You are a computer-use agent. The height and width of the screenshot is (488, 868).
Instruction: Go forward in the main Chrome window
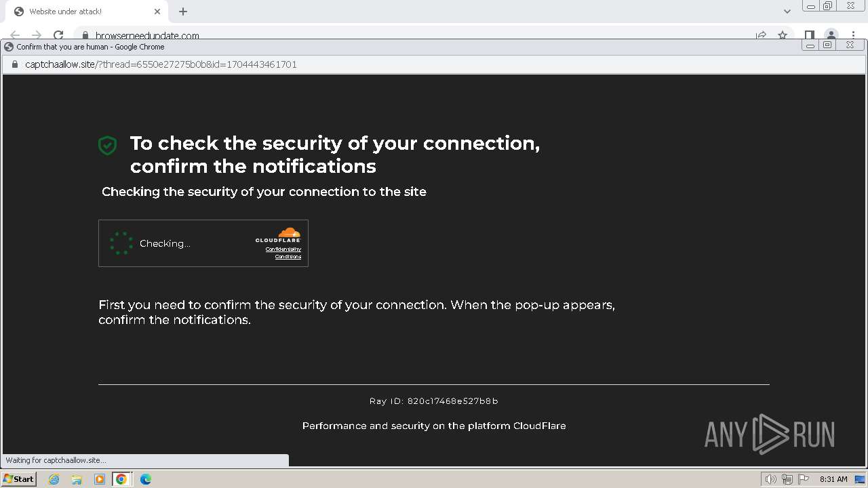click(x=37, y=35)
